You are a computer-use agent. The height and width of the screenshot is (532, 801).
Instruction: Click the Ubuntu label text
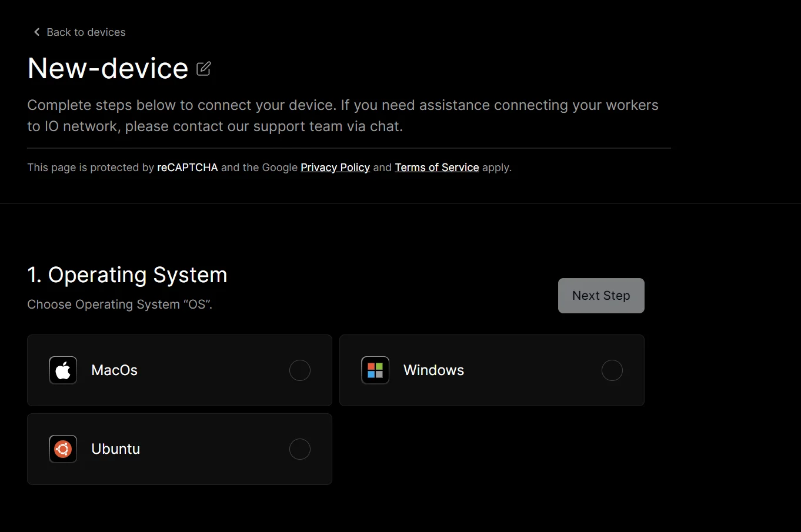[x=116, y=449]
